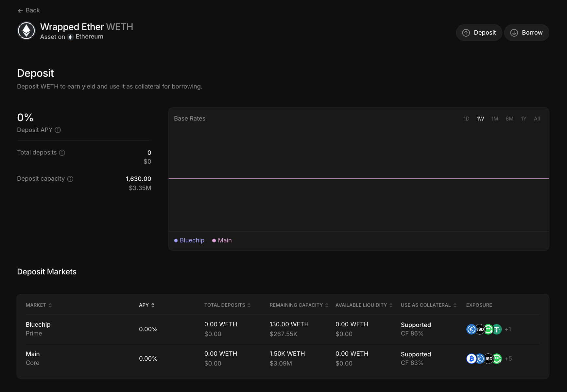567x392 pixels.
Task: Click Bluechip row exposure token icons
Action: 484,329
